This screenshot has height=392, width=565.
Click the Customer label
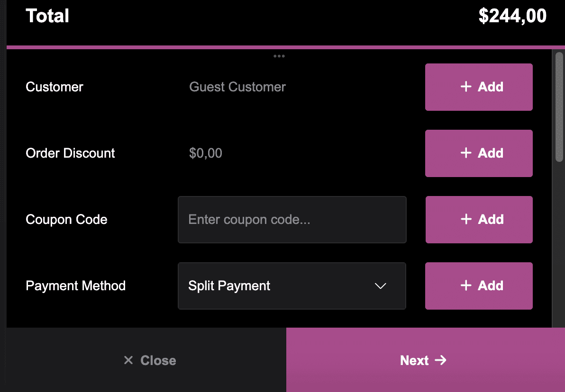[x=55, y=87]
